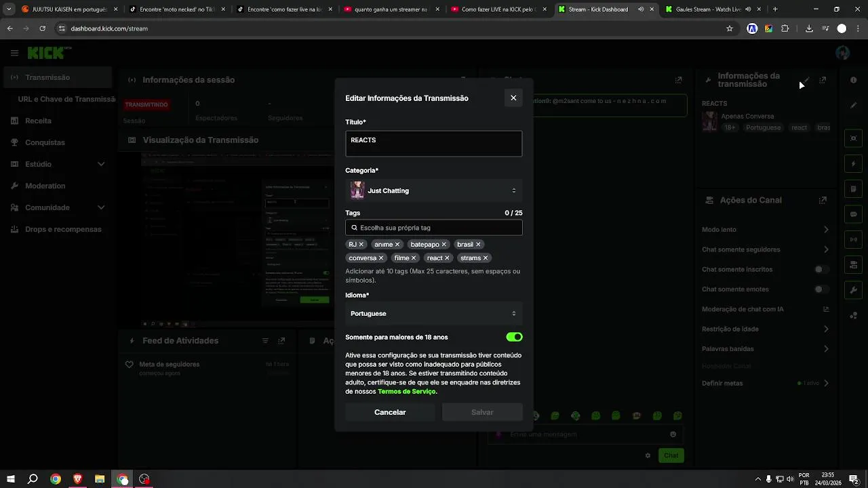
Task: Click the Escolha sua própria tag search field
Action: (x=434, y=228)
